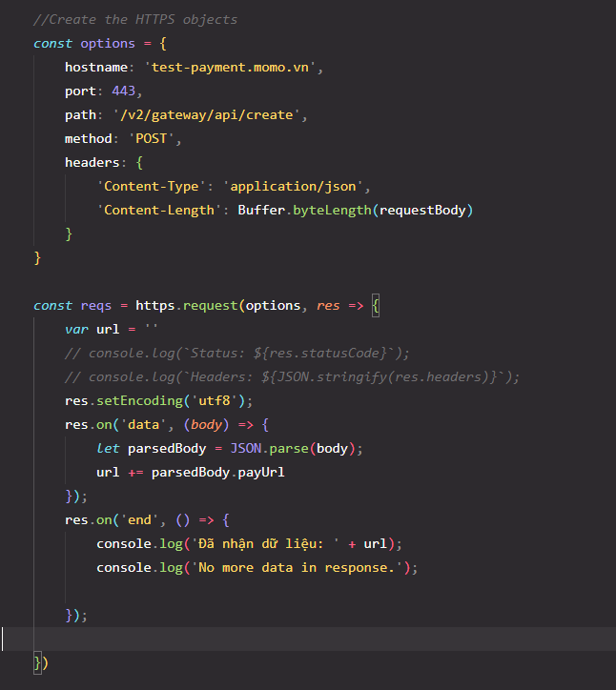Click the 'var url' declaration
The height and width of the screenshot is (690, 616).
coord(92,329)
